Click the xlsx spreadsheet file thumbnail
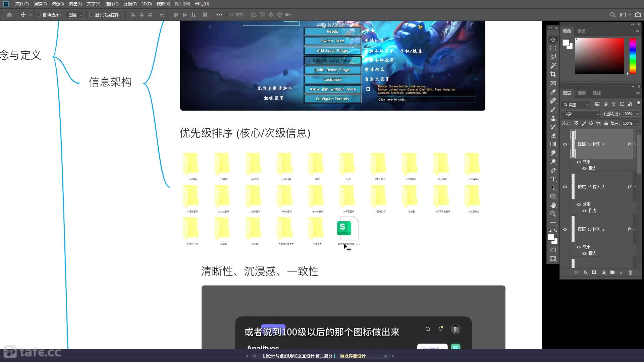Image resolution: width=644 pixels, height=362 pixels. (348, 229)
